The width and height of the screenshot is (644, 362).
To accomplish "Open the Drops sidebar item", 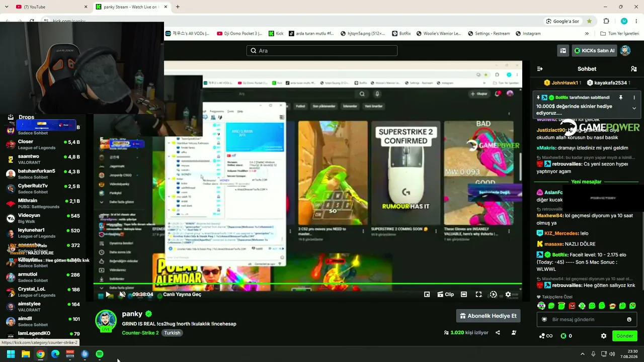I will pos(21,117).
